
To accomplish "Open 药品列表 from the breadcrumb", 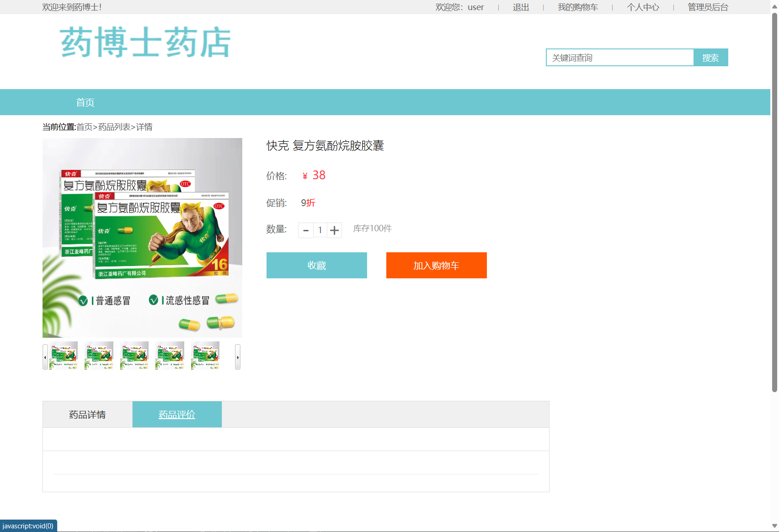I will click(112, 127).
